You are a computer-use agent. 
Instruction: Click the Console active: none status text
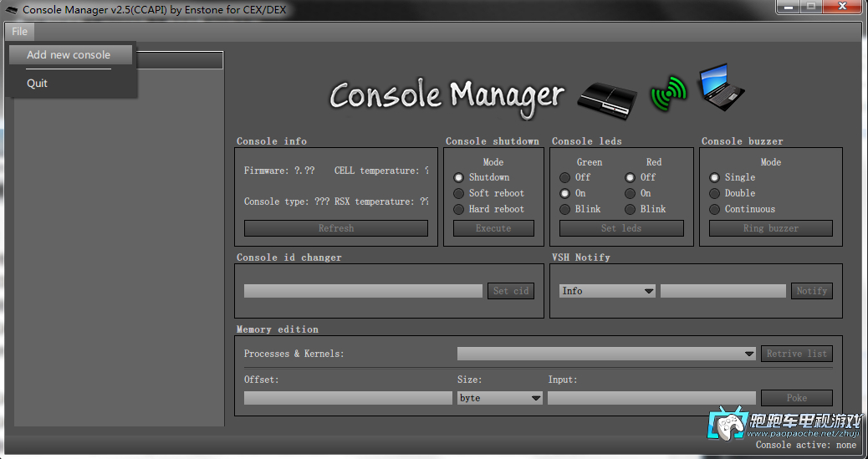point(806,445)
